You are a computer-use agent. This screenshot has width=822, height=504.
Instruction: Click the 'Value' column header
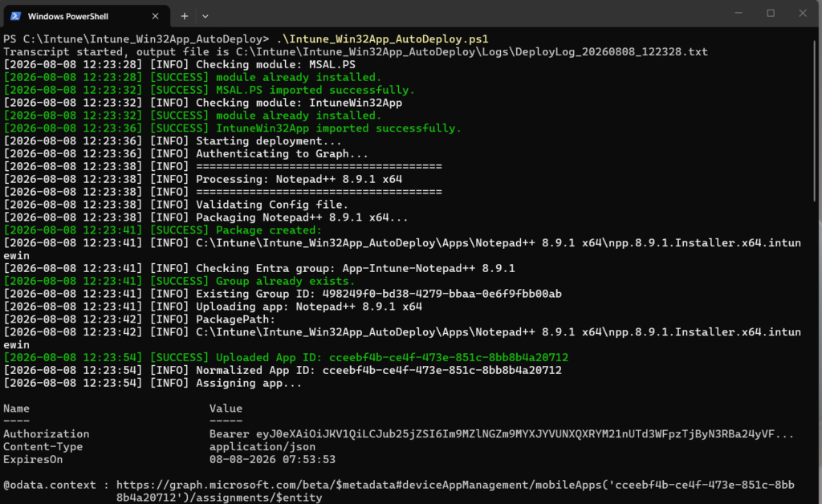point(226,408)
